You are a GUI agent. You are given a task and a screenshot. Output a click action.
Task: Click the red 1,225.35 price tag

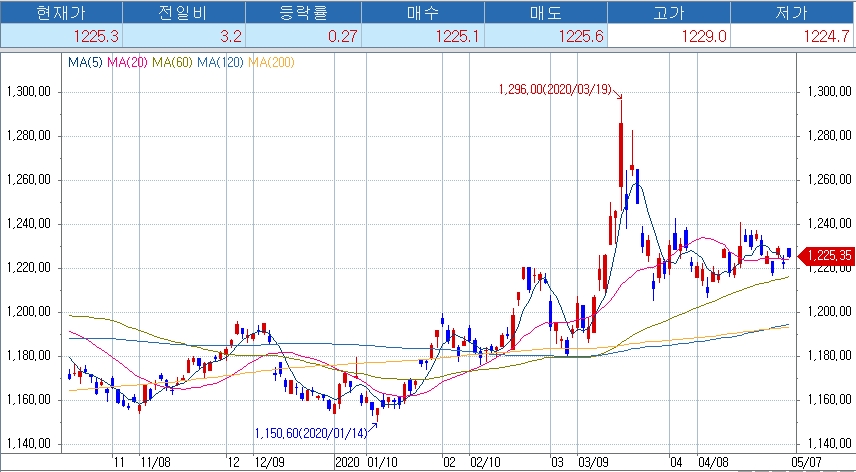(824, 256)
